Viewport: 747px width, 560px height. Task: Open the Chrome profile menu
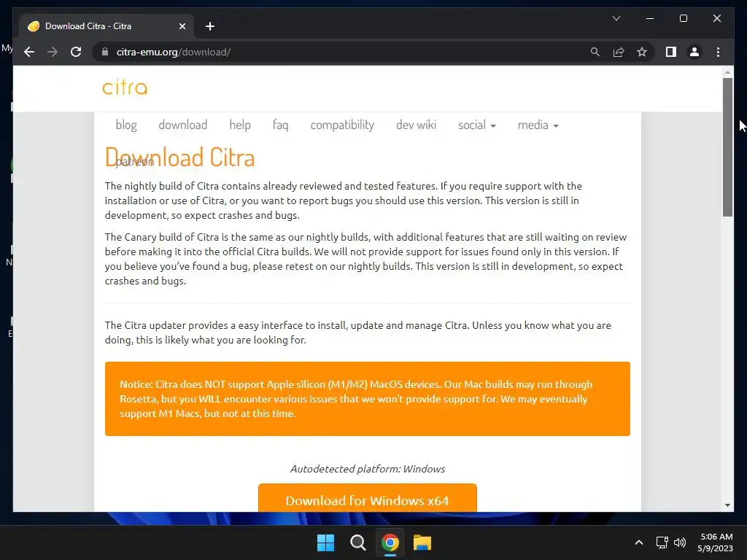pyautogui.click(x=694, y=52)
